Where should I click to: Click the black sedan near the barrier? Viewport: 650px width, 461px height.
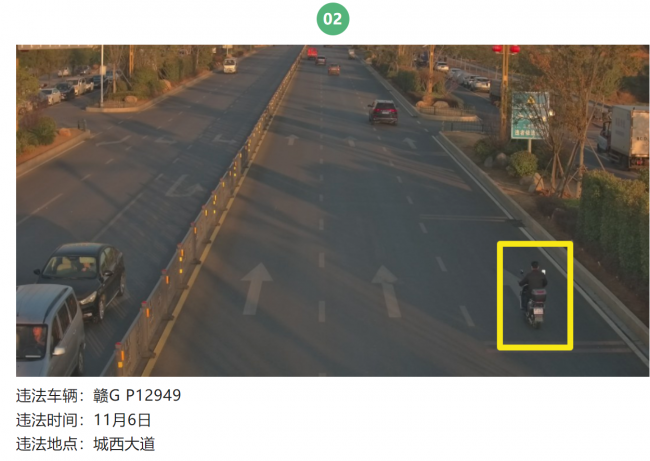(x=84, y=280)
